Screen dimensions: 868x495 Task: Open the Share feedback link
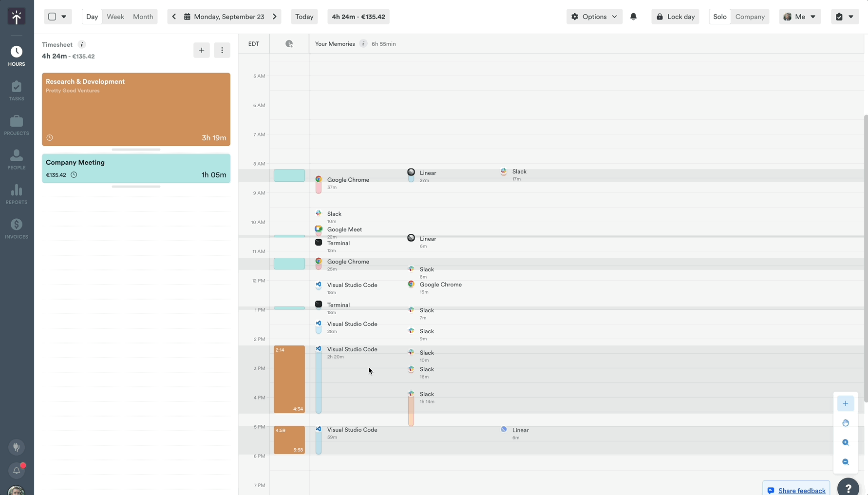[801, 490]
